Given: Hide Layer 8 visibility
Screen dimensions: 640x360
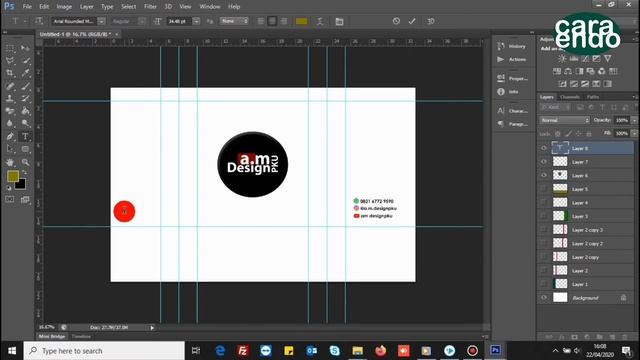Looking at the screenshot, I should [x=544, y=148].
